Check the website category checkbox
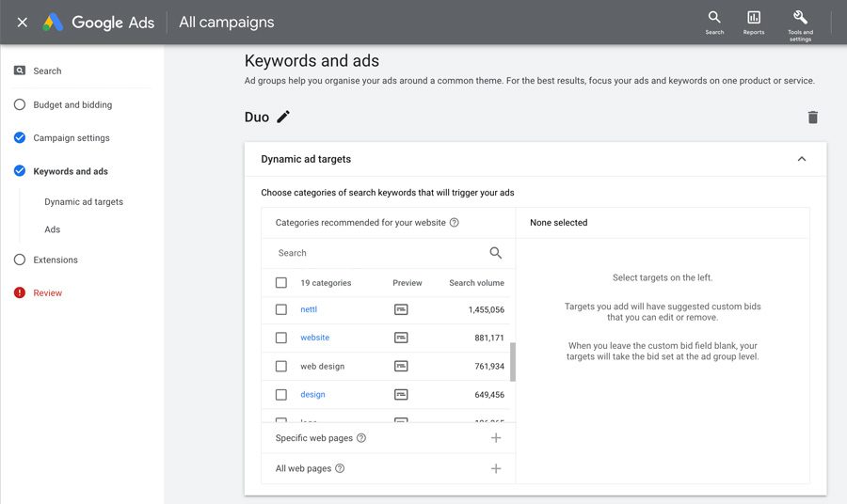The height and width of the screenshot is (504, 847). (x=280, y=338)
